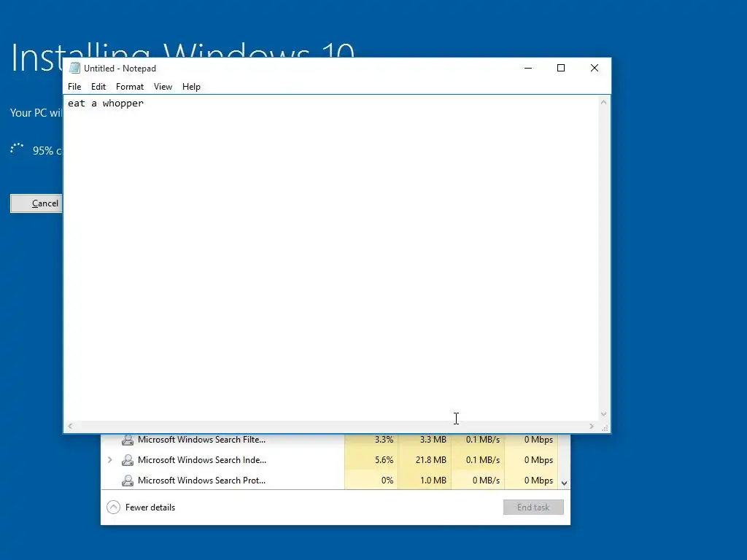Click the 1.0 MB memory cell
The image size is (747, 560).
click(x=425, y=481)
